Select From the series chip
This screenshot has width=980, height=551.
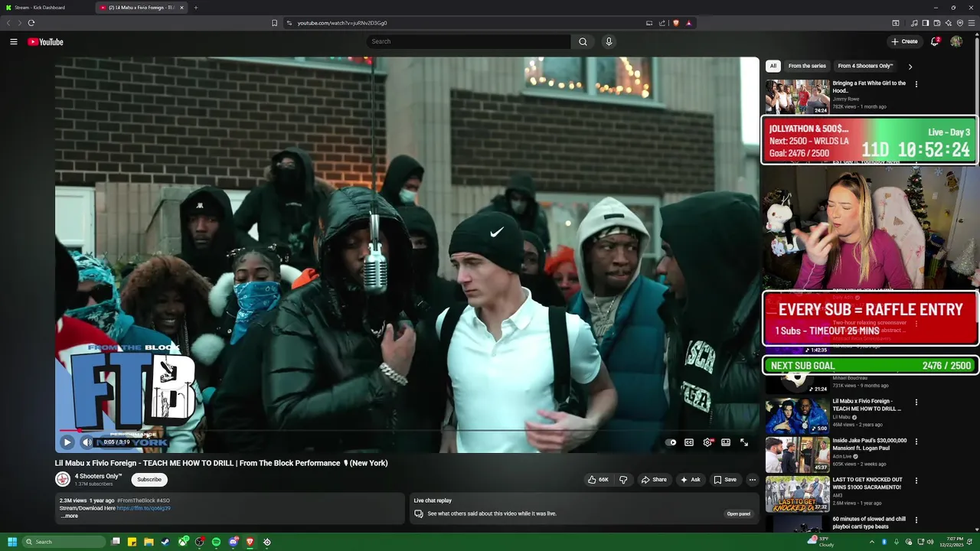point(807,66)
